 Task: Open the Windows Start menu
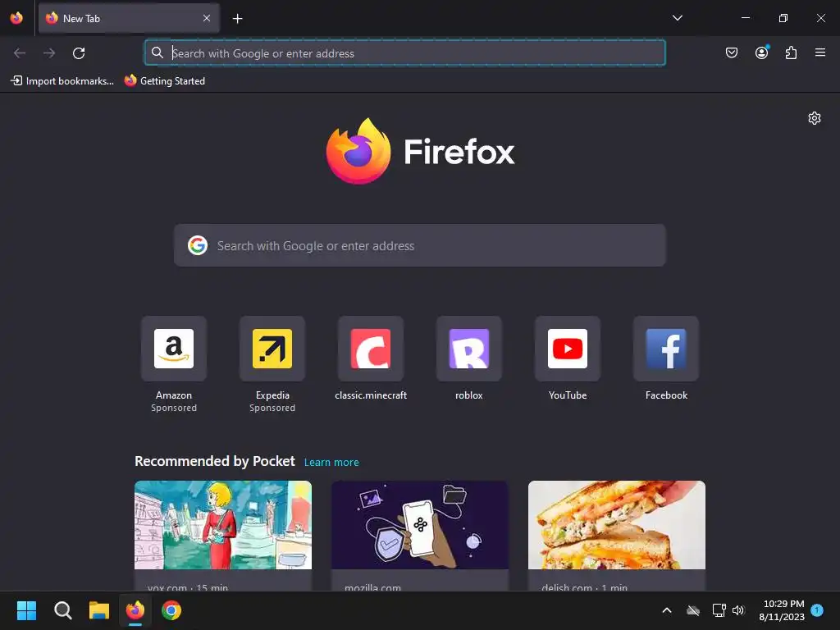point(26,610)
